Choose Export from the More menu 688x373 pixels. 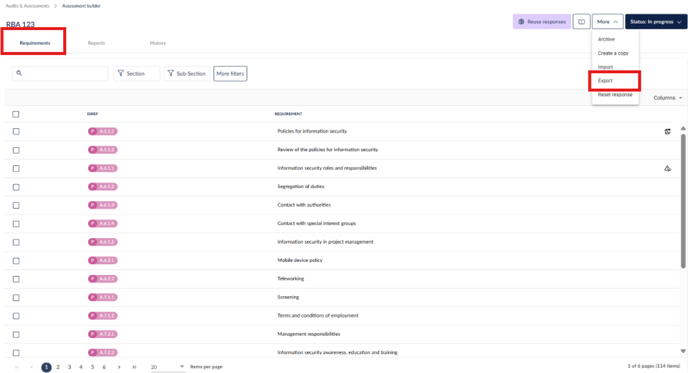point(605,81)
